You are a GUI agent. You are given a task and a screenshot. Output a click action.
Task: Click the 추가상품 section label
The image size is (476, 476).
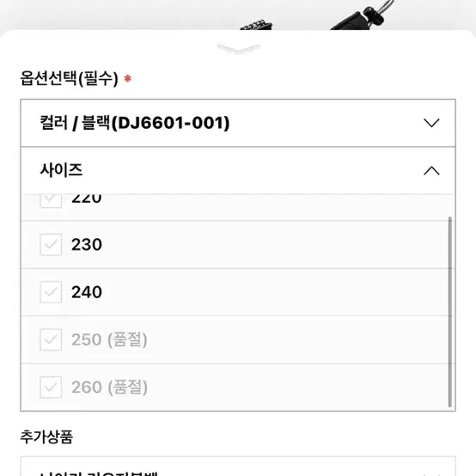(46, 436)
